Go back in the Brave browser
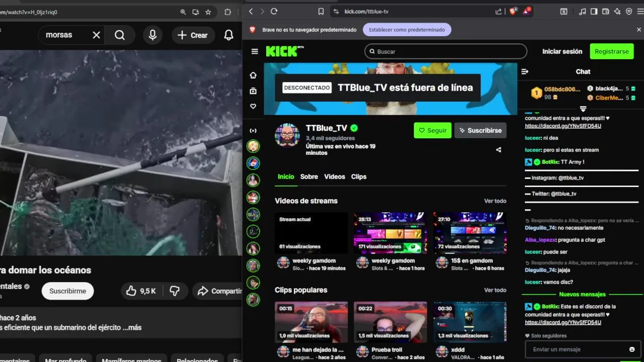 [251, 12]
